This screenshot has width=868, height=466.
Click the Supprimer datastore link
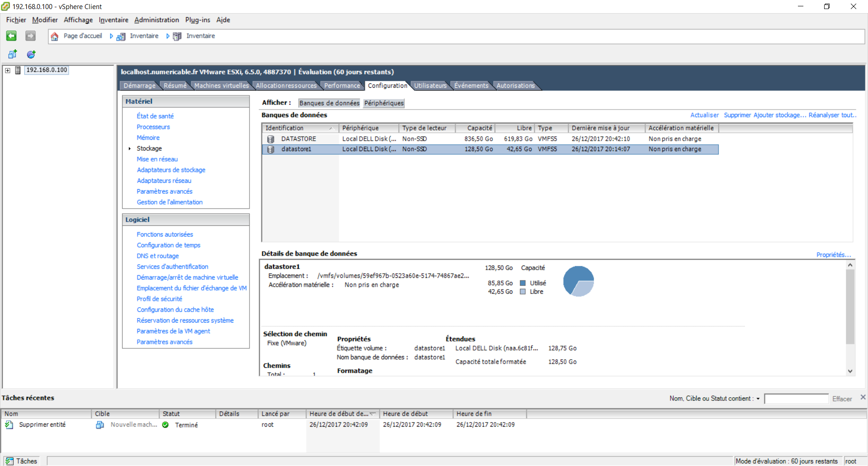click(737, 115)
